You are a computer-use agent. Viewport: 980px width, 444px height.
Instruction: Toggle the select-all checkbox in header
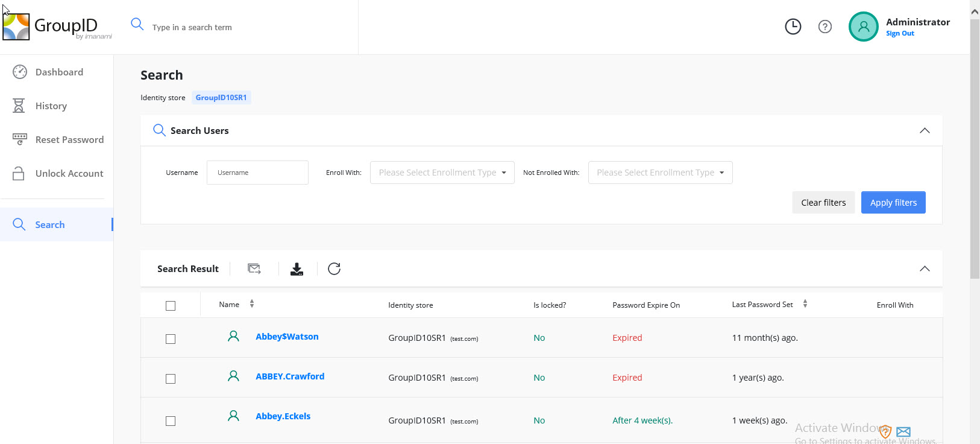171,306
